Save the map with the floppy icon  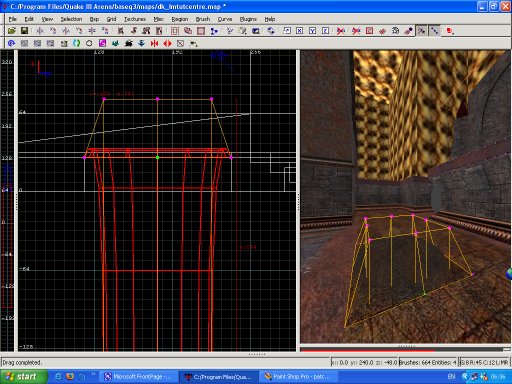24,31
